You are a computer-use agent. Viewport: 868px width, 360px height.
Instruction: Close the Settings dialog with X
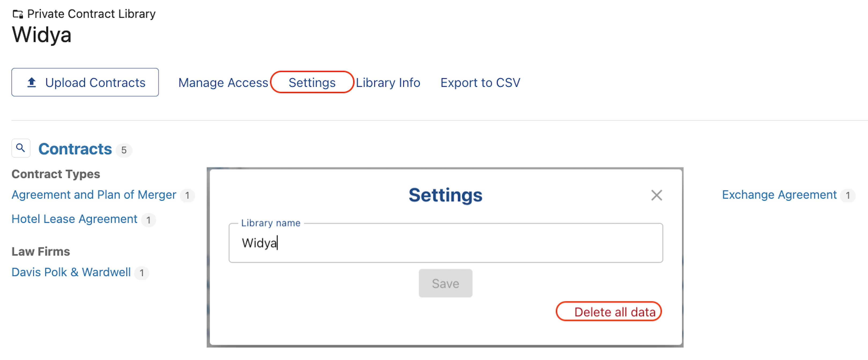coord(656,195)
